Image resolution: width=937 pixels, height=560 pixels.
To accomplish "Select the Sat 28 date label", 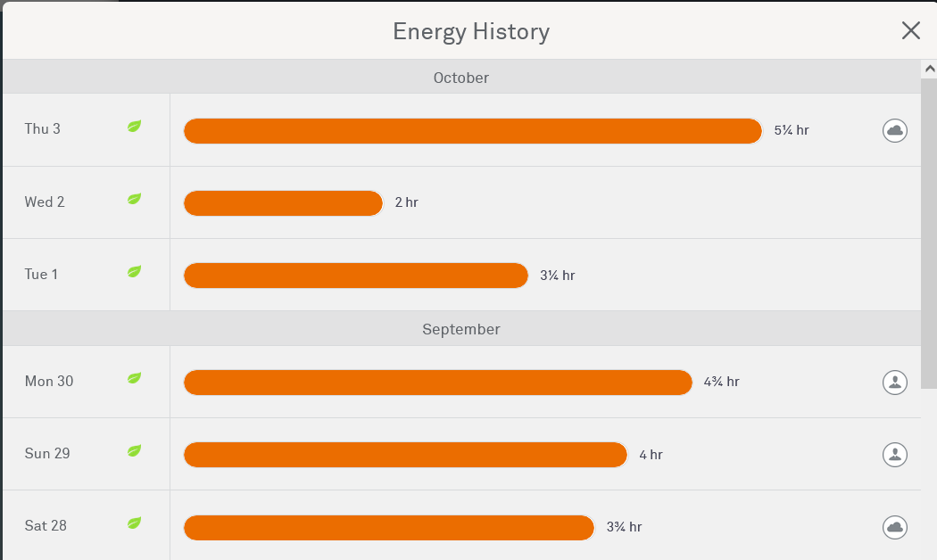I will pyautogui.click(x=46, y=526).
